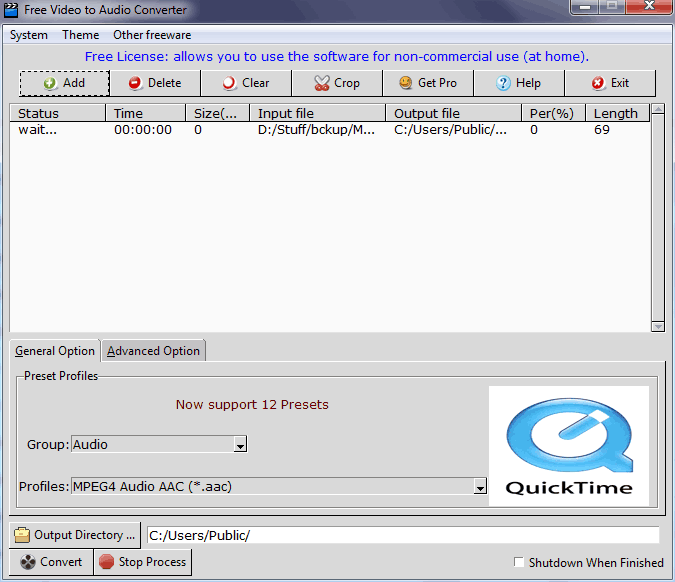
Task: Click the clapperboard app icon in title bar
Action: (11, 9)
